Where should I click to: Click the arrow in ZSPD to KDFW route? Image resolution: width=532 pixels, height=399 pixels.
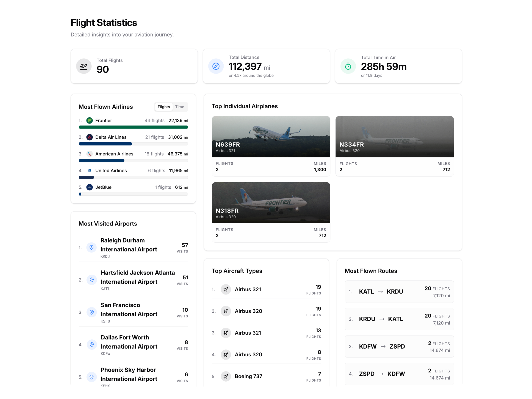381,374
